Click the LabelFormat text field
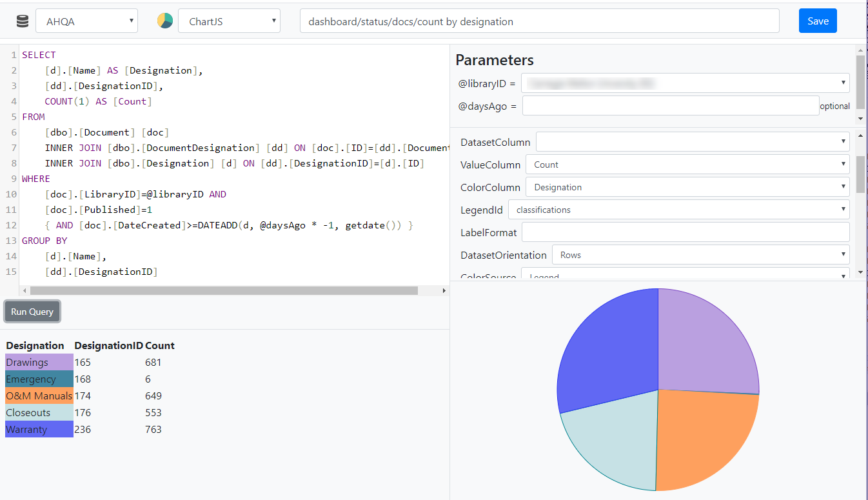The image size is (868, 500). point(685,232)
